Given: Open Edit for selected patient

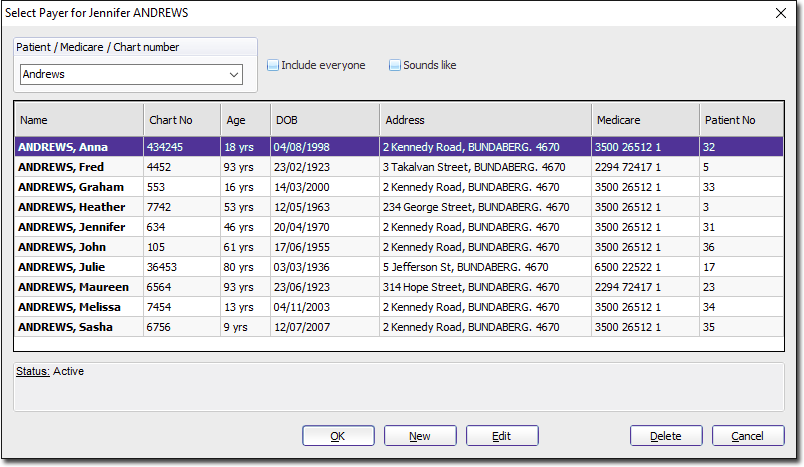Looking at the screenshot, I should coord(502,436).
